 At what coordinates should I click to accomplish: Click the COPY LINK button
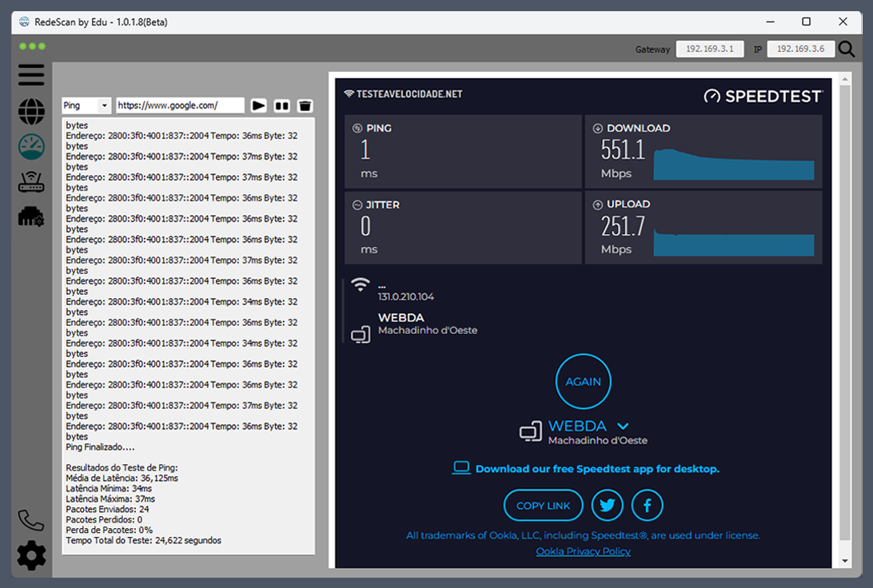click(544, 506)
